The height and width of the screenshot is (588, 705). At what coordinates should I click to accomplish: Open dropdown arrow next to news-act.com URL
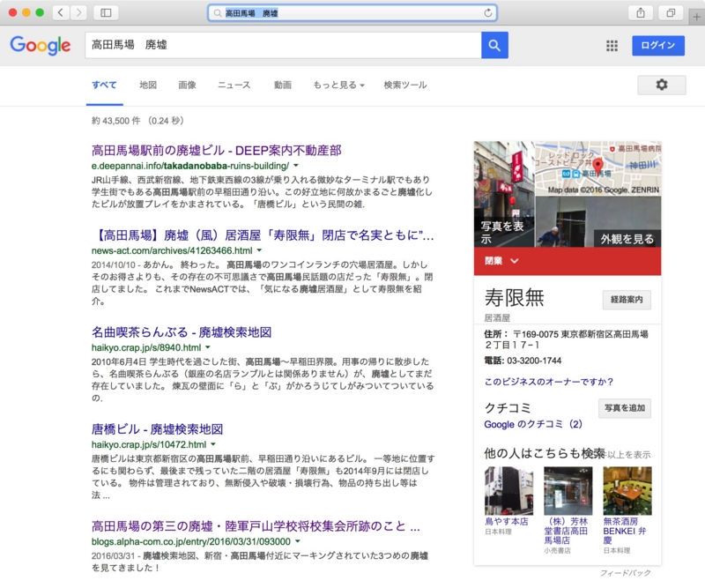pos(259,250)
